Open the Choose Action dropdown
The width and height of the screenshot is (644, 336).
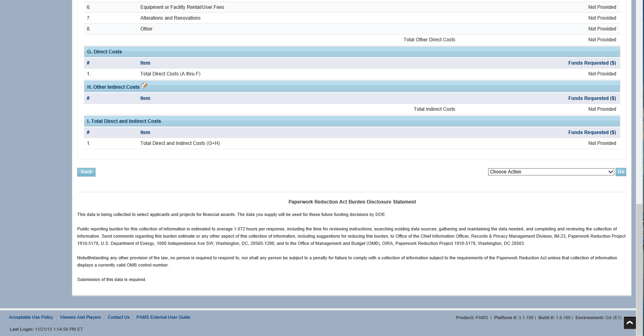(551, 172)
